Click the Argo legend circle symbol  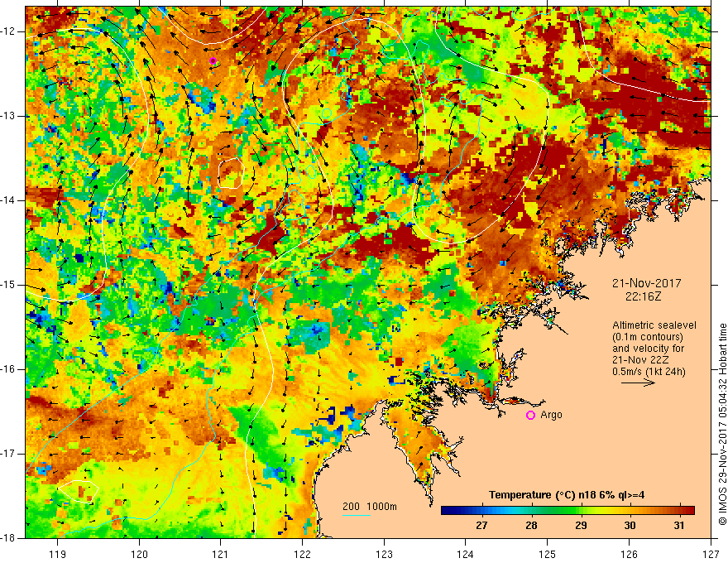[x=530, y=416]
